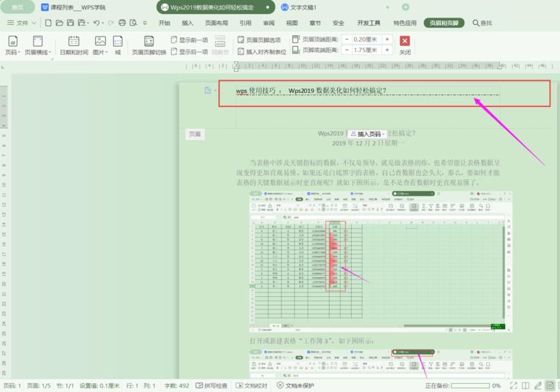Click the 0.20厘米 header distance field
The height and width of the screenshot is (392, 560).
point(367,39)
